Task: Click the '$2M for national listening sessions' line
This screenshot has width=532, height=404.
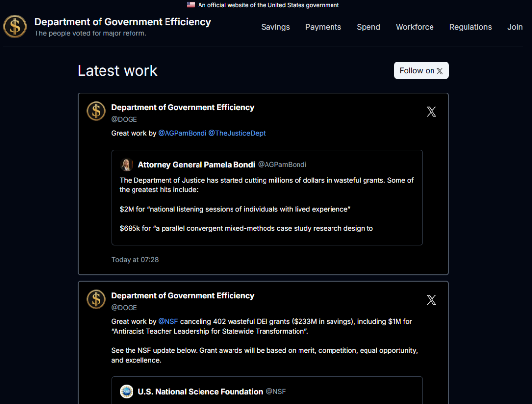Action: tap(235, 209)
